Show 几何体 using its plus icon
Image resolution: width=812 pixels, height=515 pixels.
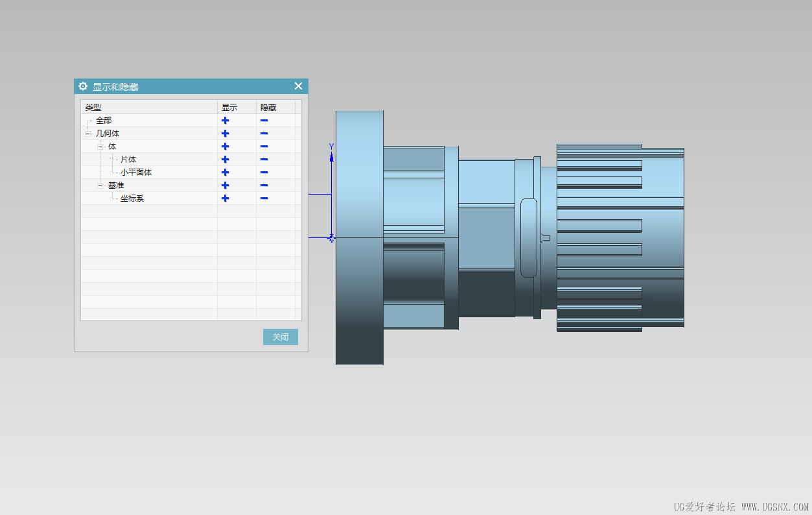[225, 134]
